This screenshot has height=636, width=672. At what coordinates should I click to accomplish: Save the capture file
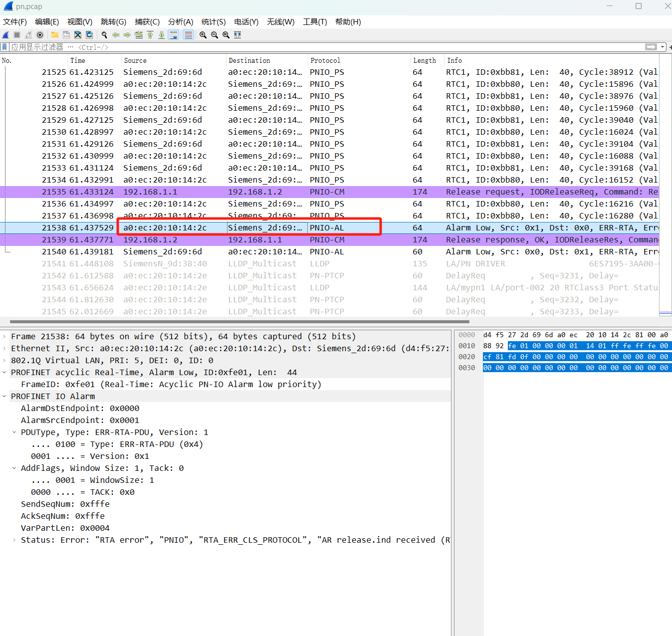coord(66,35)
